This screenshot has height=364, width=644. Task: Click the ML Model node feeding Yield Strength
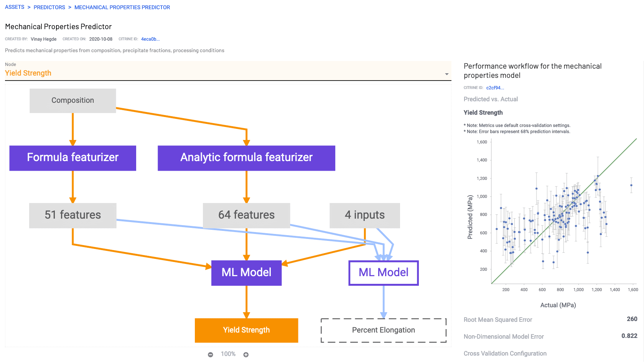click(x=246, y=273)
